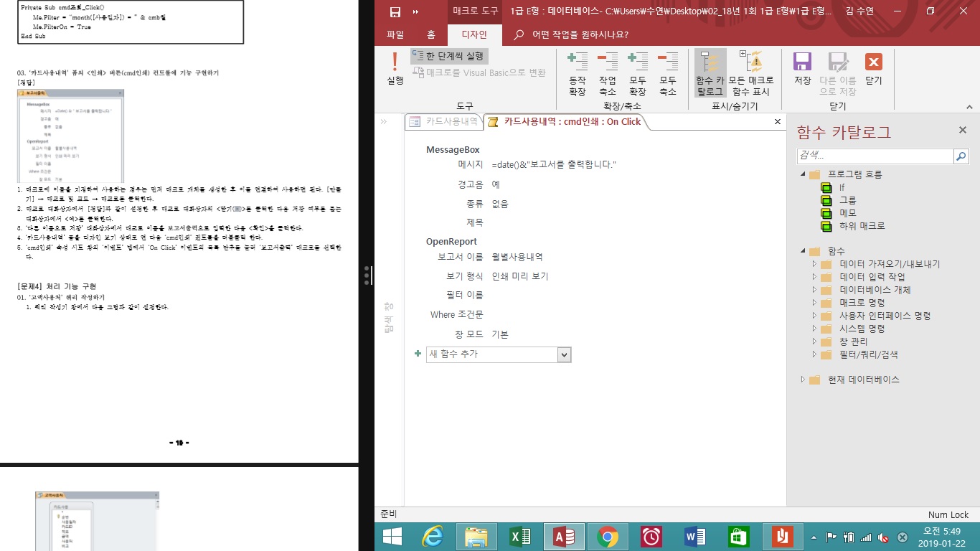Open the Add New Action (새 함수 추가) dropdown
980x551 pixels.
point(564,354)
